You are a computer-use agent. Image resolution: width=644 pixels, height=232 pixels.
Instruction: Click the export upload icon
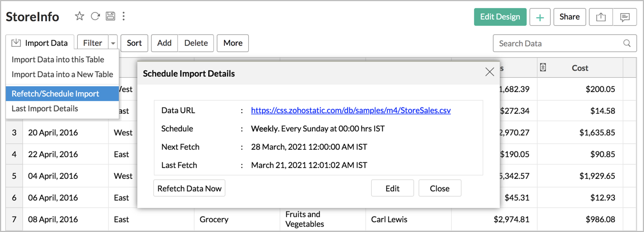pos(601,17)
